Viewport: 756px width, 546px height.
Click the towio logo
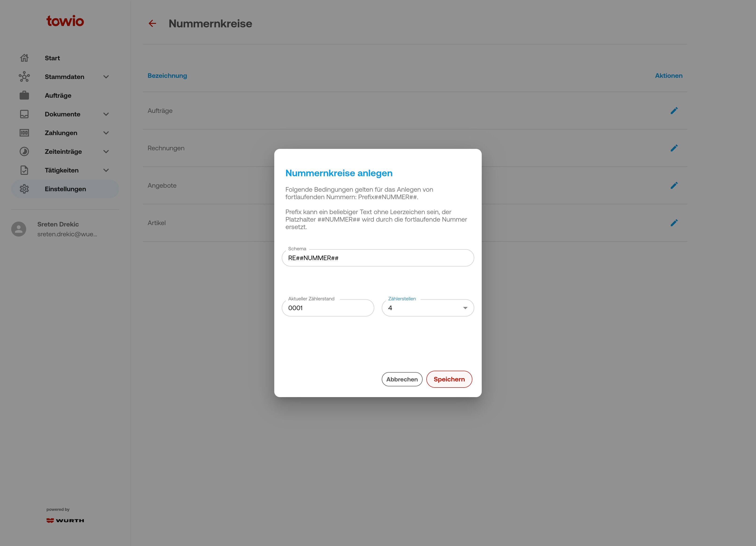coord(65,21)
